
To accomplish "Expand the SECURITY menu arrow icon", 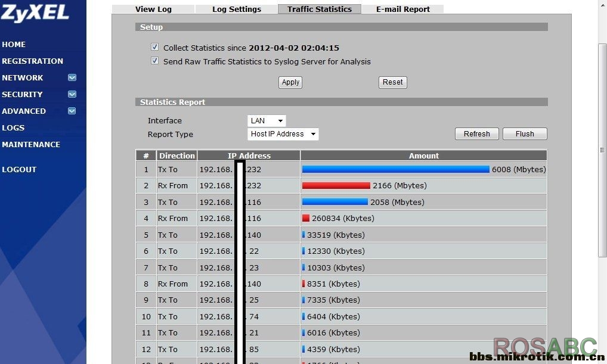I will point(72,94).
